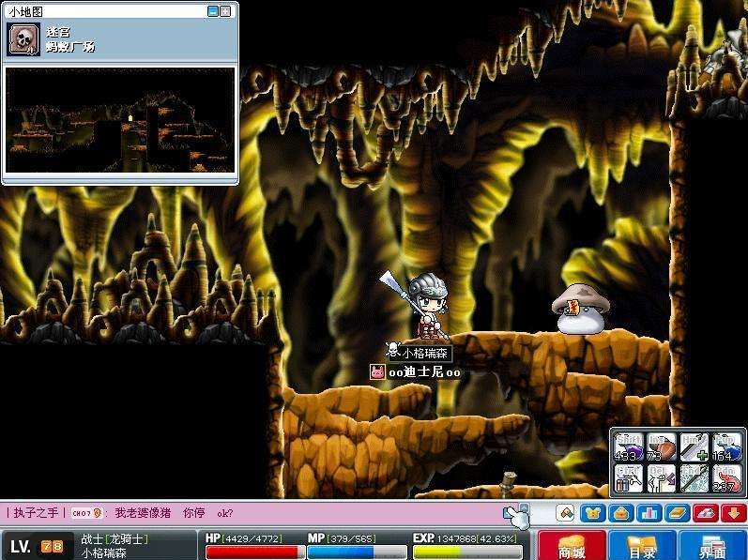Open the equipment window crown icon

pos(593,514)
